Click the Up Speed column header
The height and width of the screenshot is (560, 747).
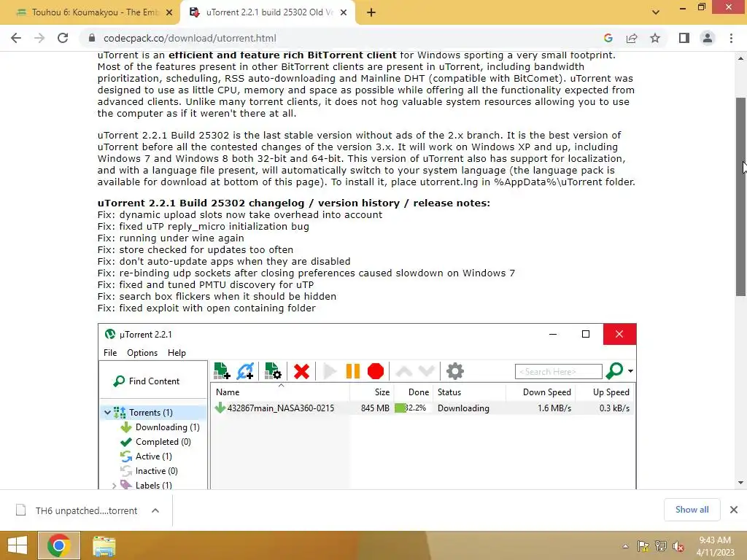pyautogui.click(x=604, y=392)
